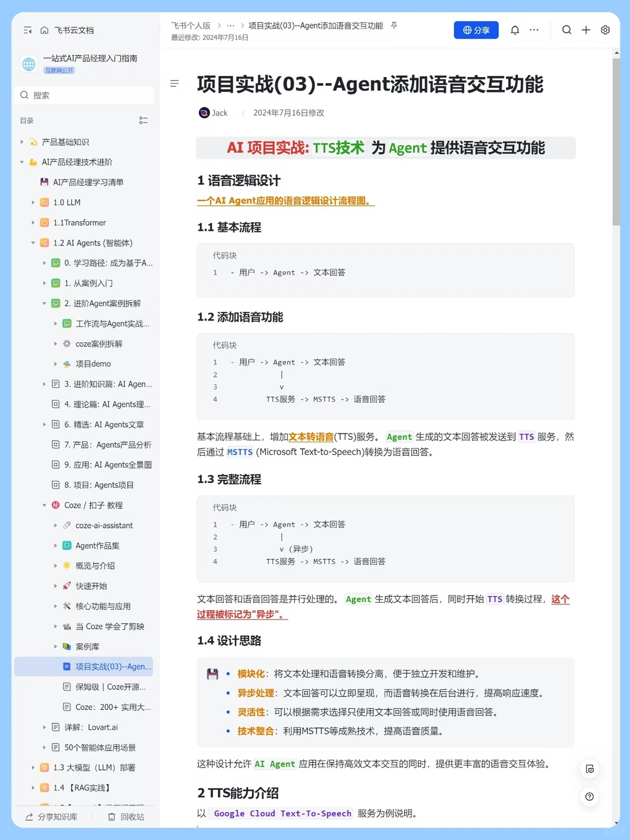Collapse the Coze / 扣子 教程 node
The height and width of the screenshot is (840, 630).
44,505
